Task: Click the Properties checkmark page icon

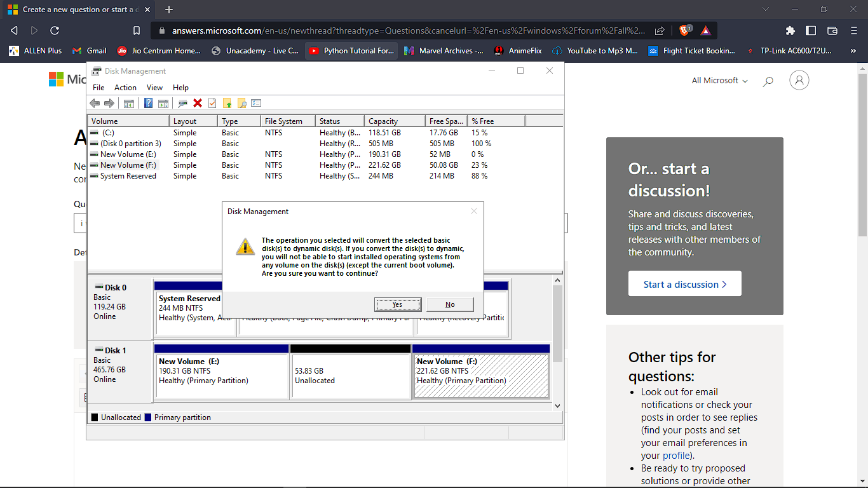Action: pos(212,103)
